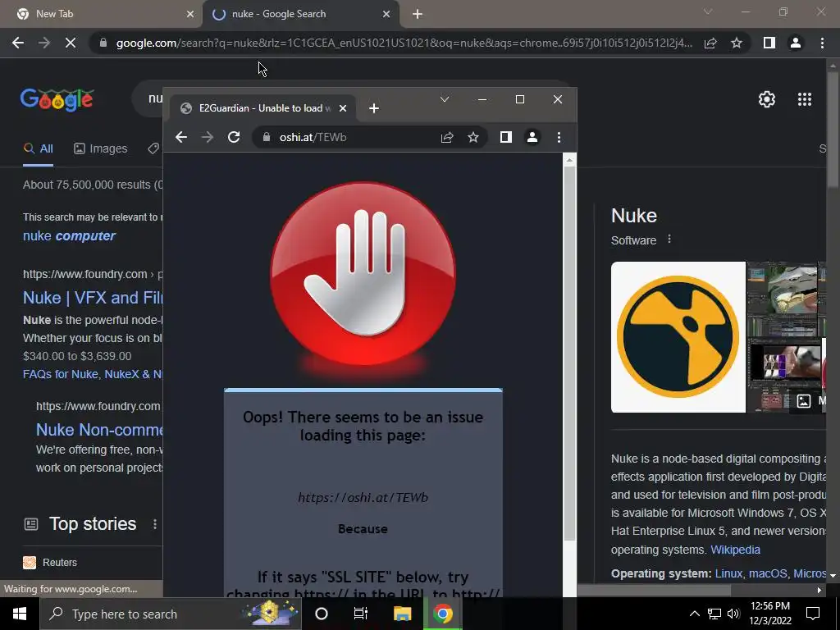Open the Nuke | VFX and Film result
840x630 pixels.
pyautogui.click(x=93, y=298)
